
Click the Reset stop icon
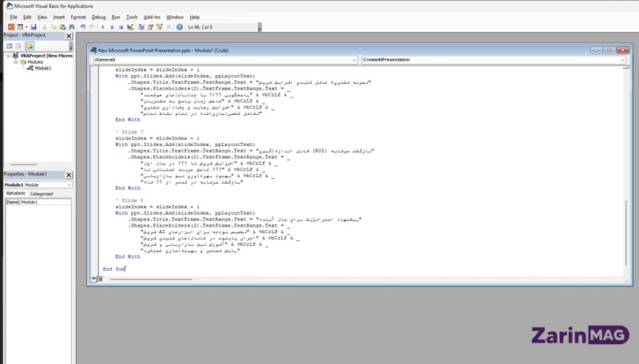point(121,27)
